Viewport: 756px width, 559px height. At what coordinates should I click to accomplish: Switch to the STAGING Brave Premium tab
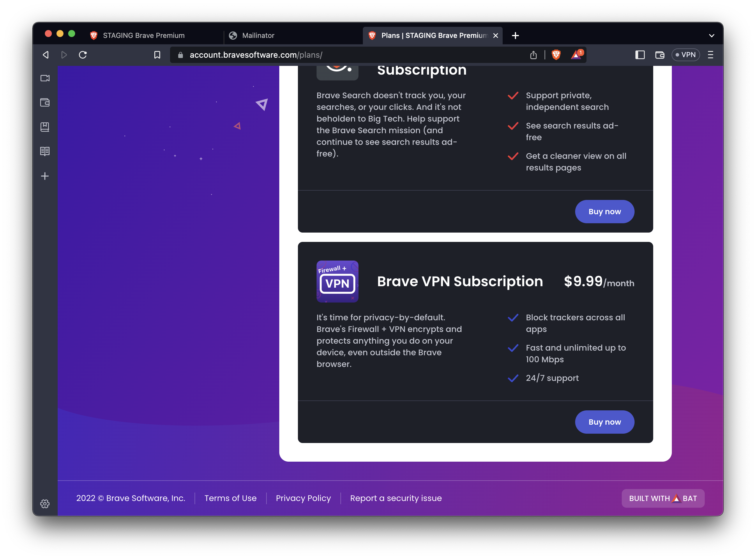click(x=144, y=35)
